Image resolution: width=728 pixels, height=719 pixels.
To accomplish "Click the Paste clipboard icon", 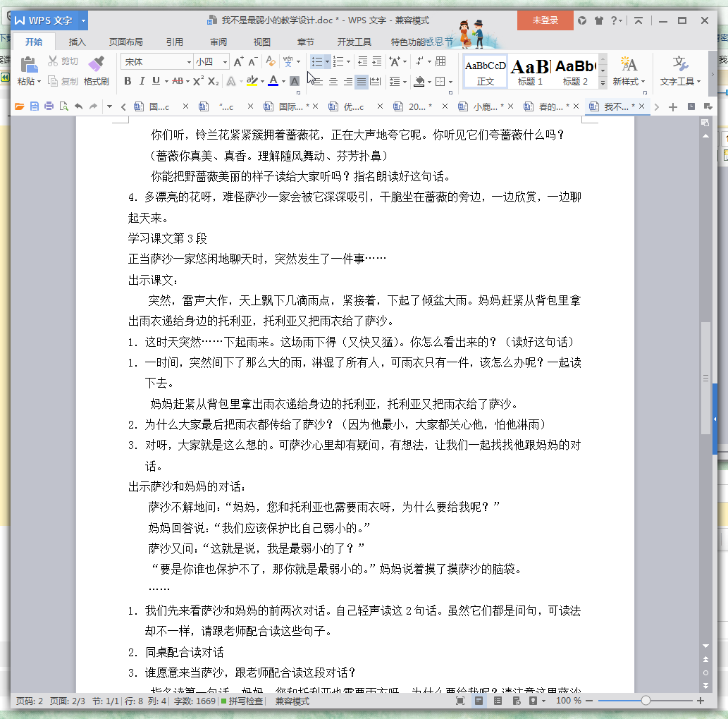I will [28, 64].
